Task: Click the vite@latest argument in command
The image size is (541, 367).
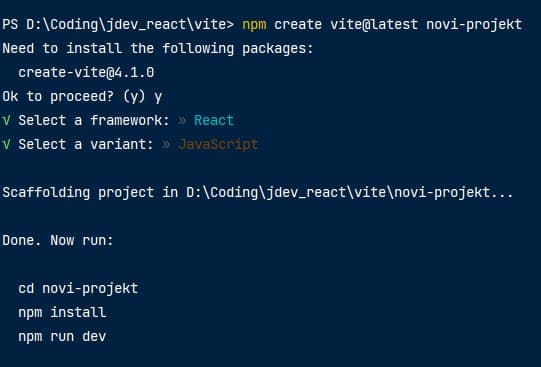Action: point(374,24)
